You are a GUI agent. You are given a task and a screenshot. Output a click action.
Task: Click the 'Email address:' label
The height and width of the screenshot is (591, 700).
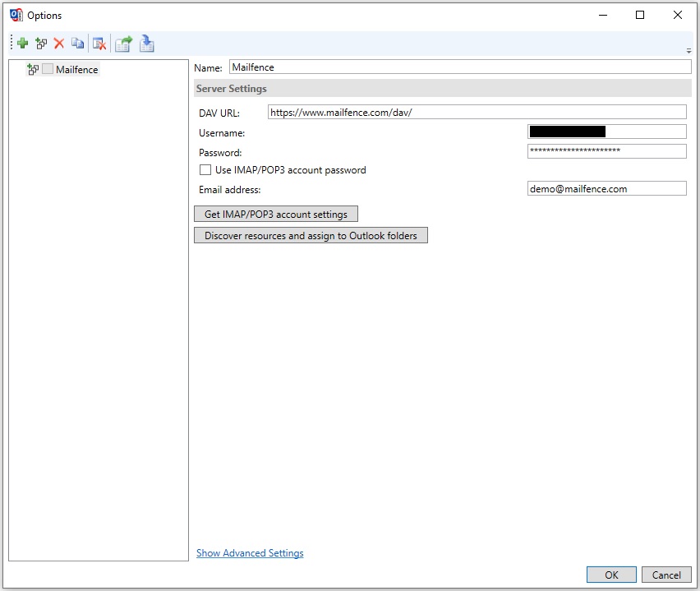coord(229,190)
